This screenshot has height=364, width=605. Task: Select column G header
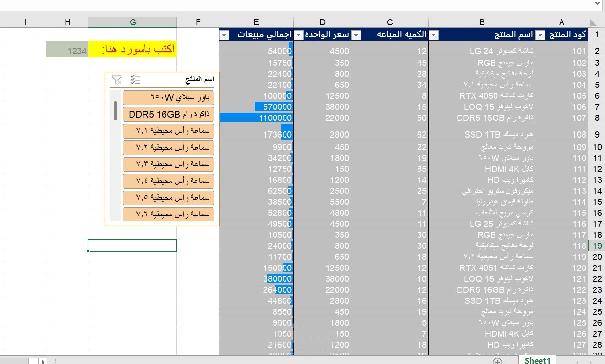click(x=132, y=22)
